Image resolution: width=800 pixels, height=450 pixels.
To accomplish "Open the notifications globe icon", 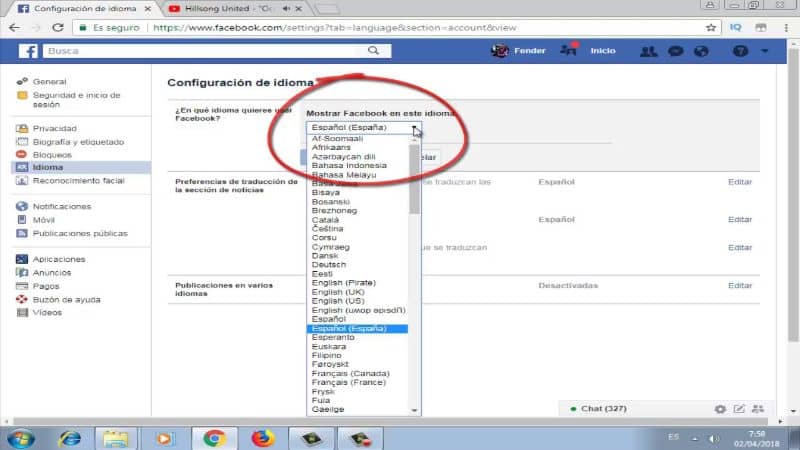I will click(x=702, y=51).
